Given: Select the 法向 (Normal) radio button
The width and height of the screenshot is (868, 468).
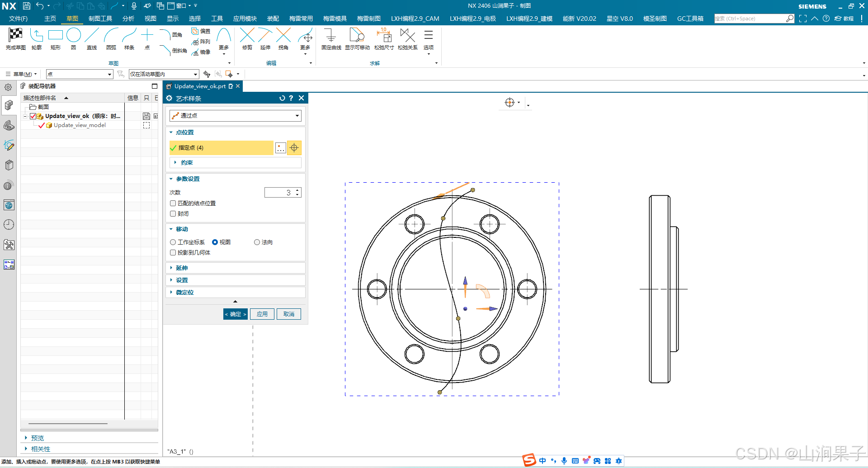Looking at the screenshot, I should click(x=257, y=242).
